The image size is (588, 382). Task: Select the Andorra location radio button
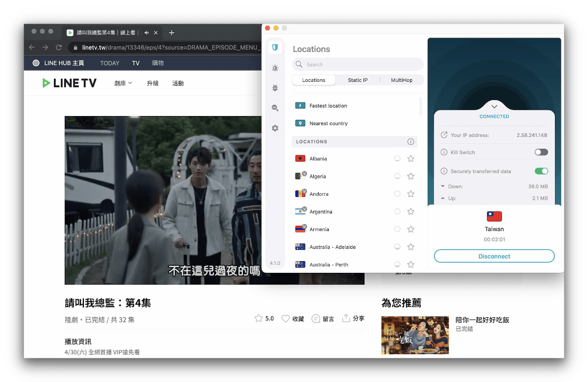pos(397,194)
